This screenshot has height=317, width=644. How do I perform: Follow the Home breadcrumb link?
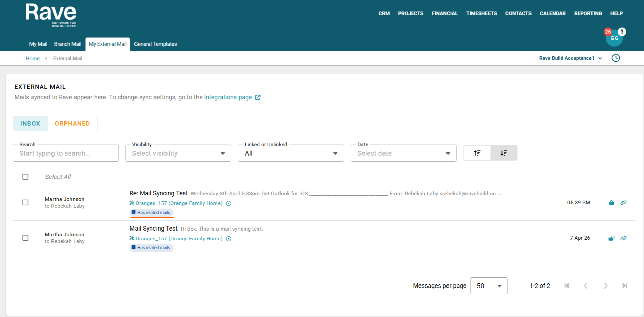coord(33,58)
